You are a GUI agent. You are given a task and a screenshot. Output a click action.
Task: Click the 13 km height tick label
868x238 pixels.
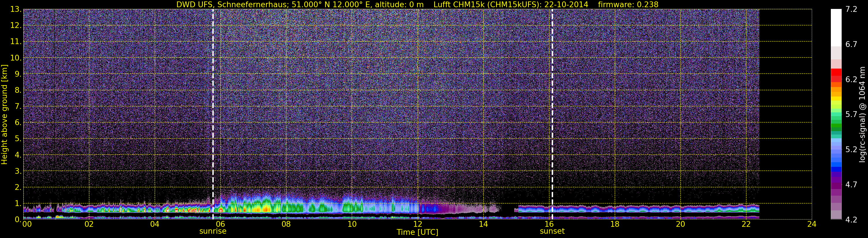pyautogui.click(x=16, y=10)
